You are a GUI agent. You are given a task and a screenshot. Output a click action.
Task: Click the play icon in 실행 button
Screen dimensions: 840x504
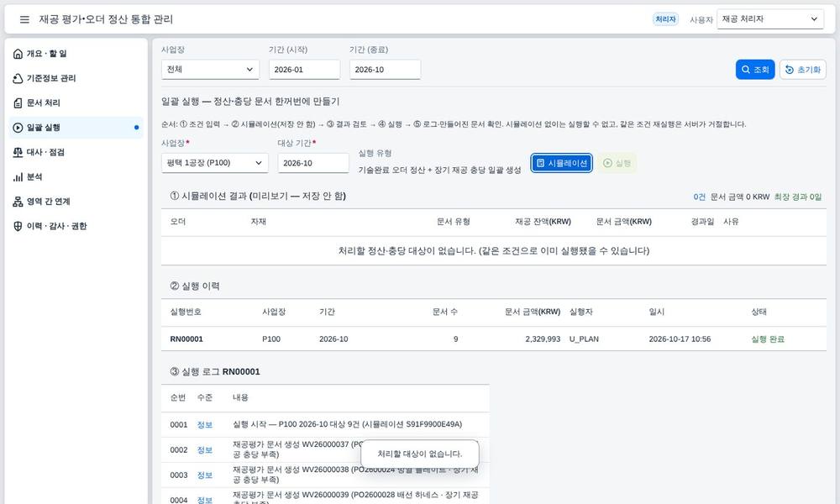point(607,163)
